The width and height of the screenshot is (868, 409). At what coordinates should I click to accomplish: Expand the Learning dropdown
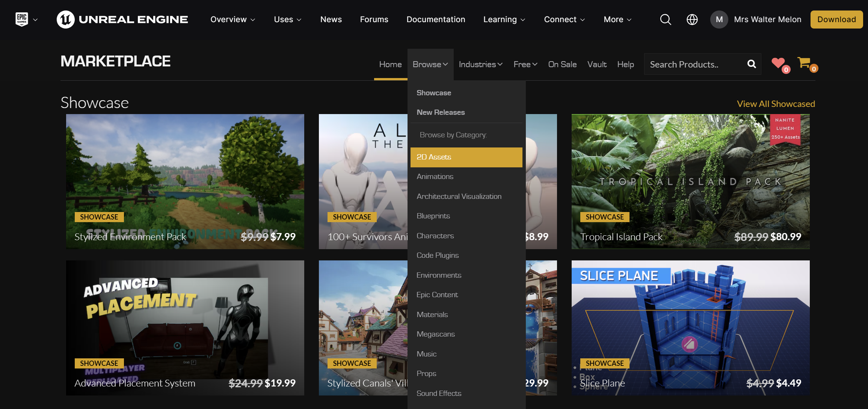(504, 20)
